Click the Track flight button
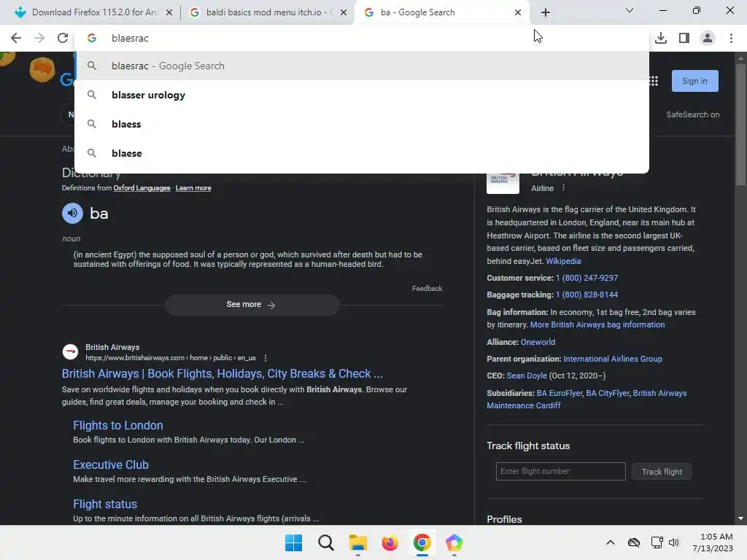747x560 pixels. [x=662, y=472]
